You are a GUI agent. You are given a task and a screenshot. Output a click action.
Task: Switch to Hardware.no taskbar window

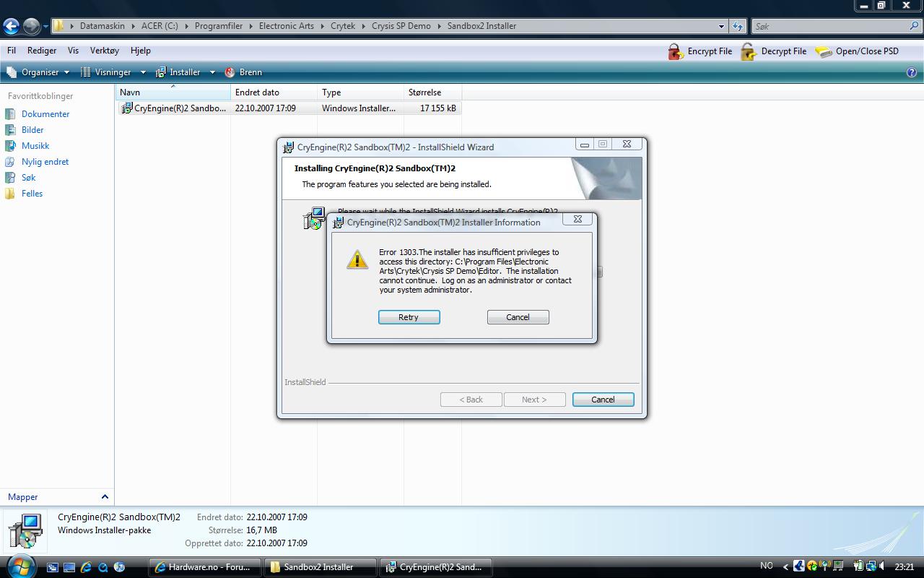coord(205,567)
